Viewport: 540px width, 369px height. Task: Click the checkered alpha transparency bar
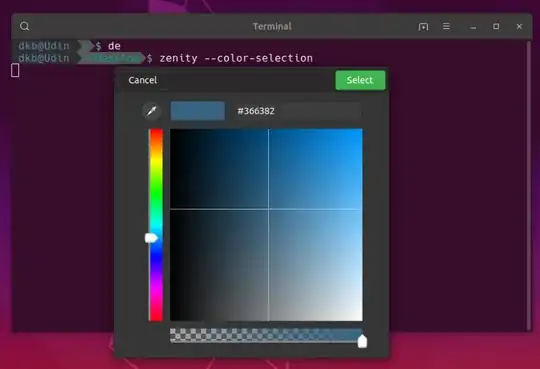pyautogui.click(x=266, y=335)
